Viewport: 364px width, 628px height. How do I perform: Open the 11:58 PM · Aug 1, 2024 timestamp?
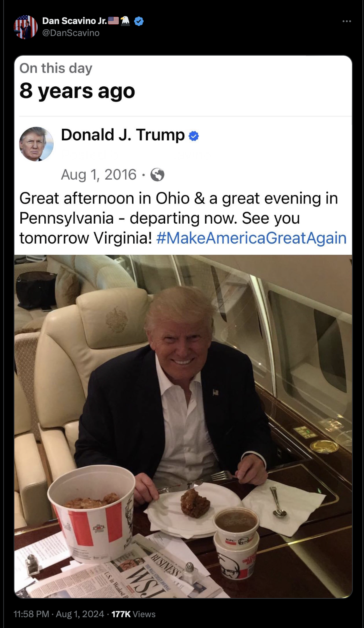59,614
